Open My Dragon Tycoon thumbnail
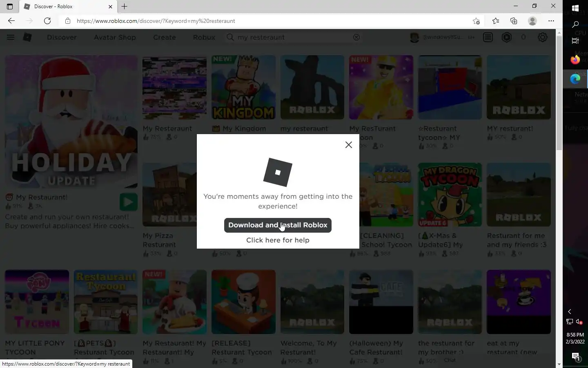588x368 pixels. point(450,195)
